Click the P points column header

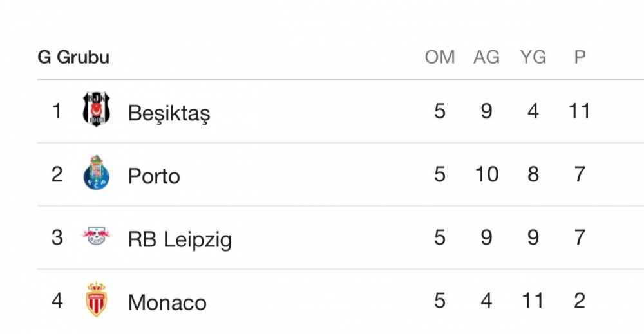point(580,57)
